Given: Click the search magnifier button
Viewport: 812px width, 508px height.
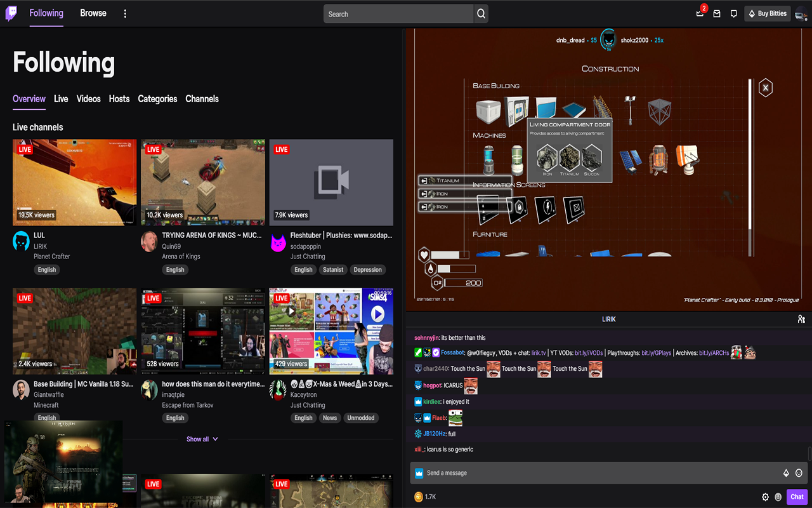Looking at the screenshot, I should pos(481,14).
